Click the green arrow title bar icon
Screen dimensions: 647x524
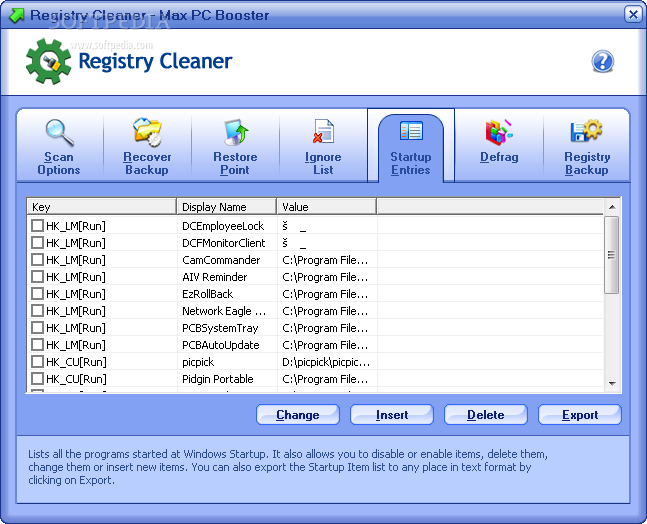pyautogui.click(x=17, y=15)
